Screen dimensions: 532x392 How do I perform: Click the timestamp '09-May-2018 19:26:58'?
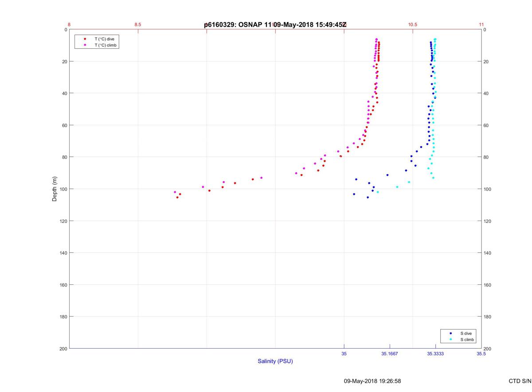372,381
